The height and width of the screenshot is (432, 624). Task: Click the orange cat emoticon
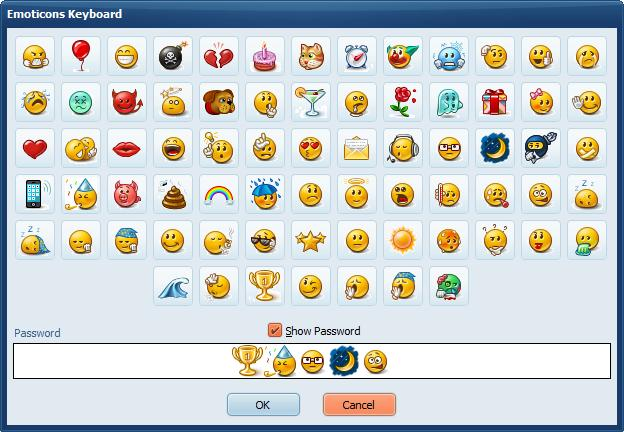pyautogui.click(x=311, y=56)
